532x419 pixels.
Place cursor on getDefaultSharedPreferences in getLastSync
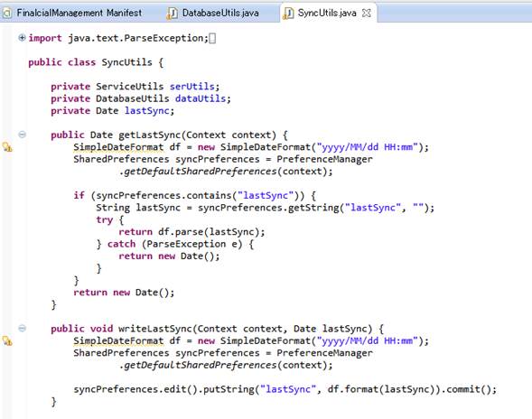pos(201,172)
